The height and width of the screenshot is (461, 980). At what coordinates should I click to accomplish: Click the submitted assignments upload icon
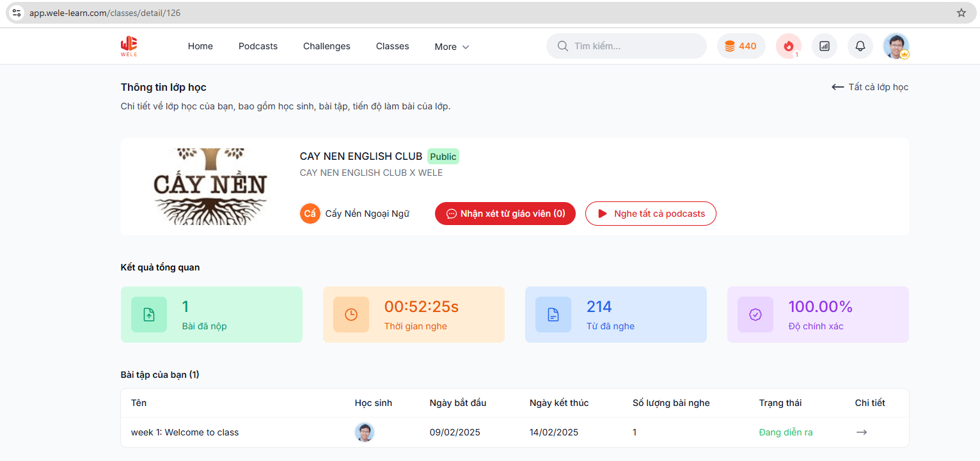(149, 315)
